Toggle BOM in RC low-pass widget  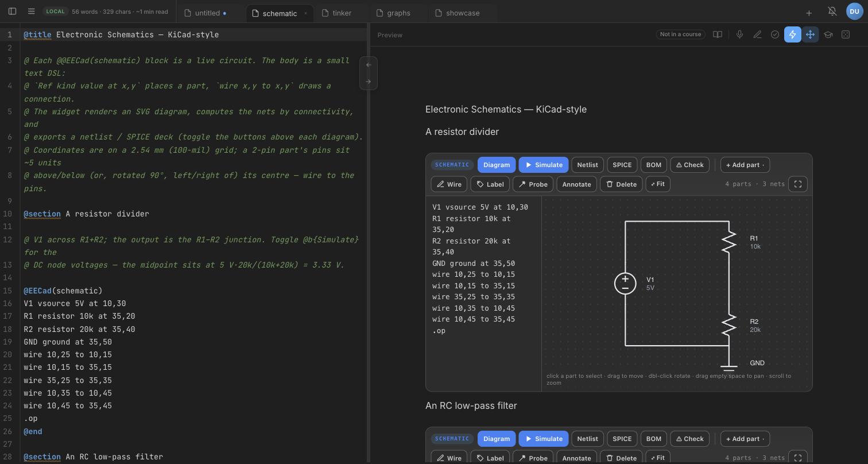coord(653,439)
